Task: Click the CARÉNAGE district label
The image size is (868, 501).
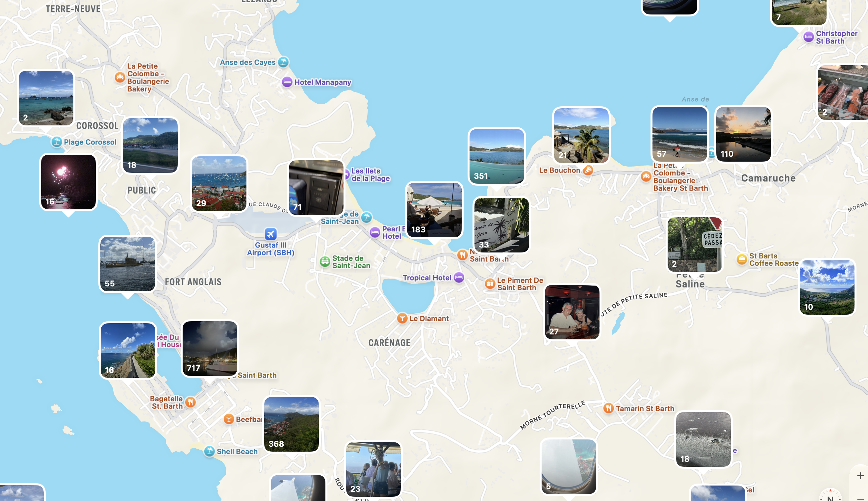Action: click(389, 343)
